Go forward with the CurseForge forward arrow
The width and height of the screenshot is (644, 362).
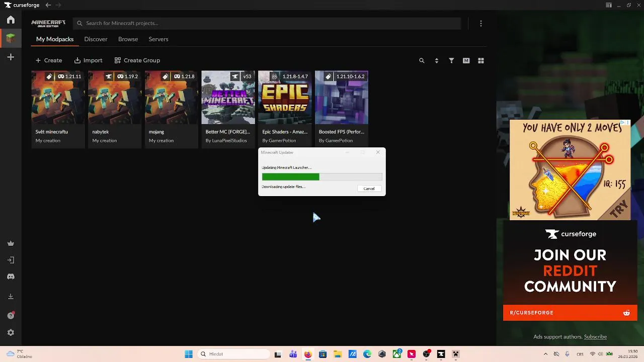click(x=58, y=5)
